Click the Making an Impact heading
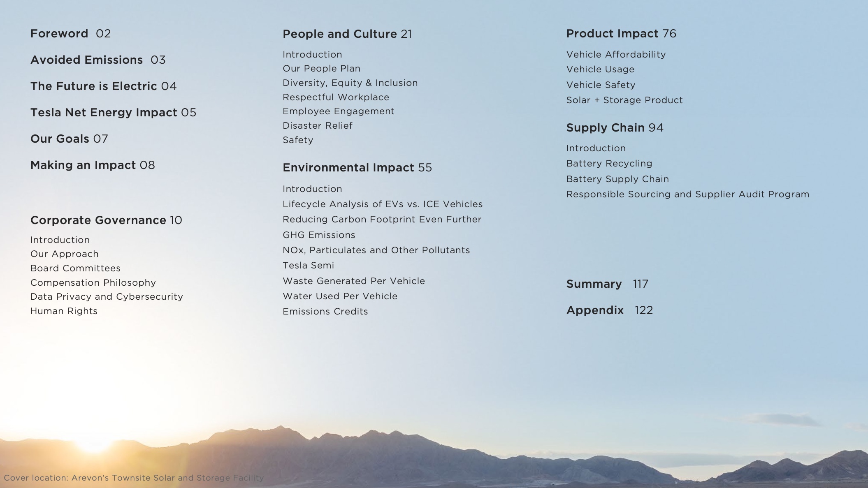This screenshot has height=488, width=868. [x=83, y=165]
